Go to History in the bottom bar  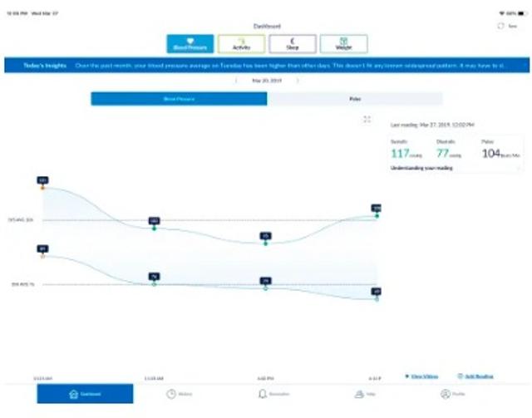coord(180,394)
